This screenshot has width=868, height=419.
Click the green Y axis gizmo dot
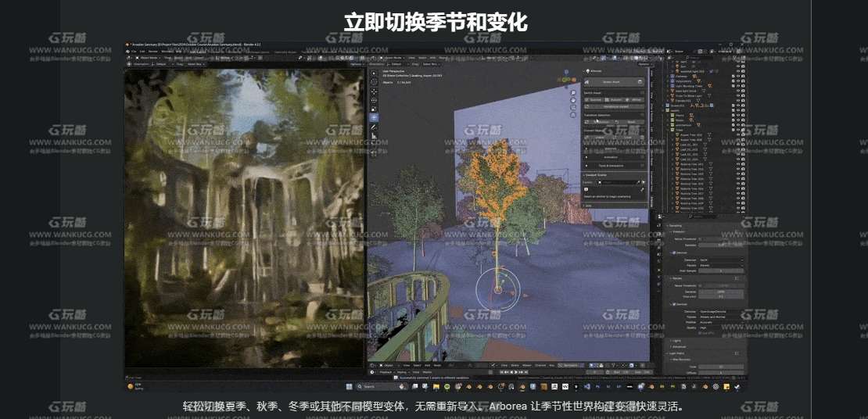click(566, 80)
